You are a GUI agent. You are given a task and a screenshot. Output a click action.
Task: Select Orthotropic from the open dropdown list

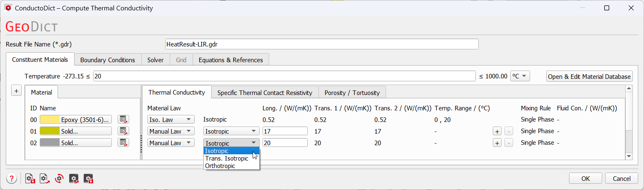click(220, 166)
